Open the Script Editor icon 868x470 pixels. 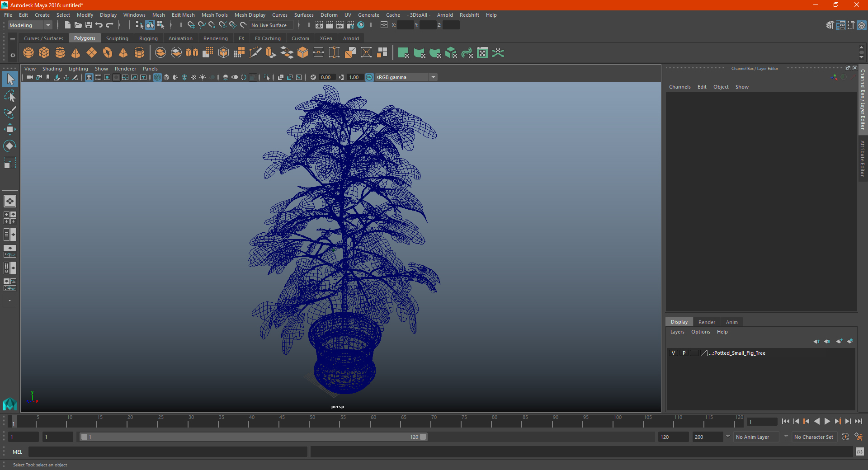pos(860,451)
